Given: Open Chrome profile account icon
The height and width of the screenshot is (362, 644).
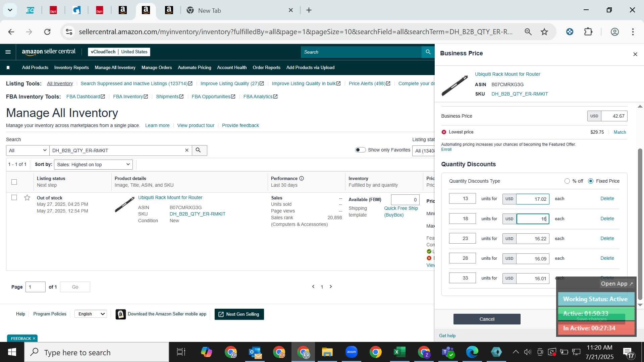Looking at the screenshot, I should point(614,32).
